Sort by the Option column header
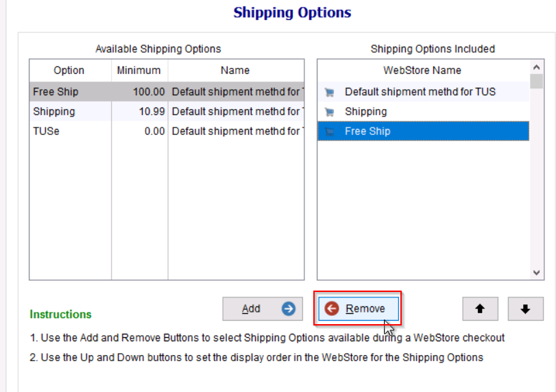 tap(69, 71)
